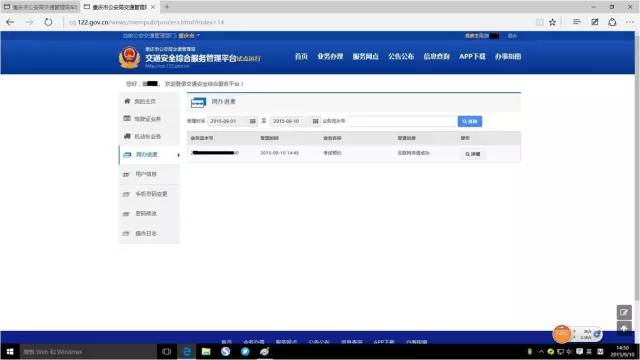640x360 pixels.
Task: Click the calendar icon beside end date 2015-09-10
Action: [316, 121]
